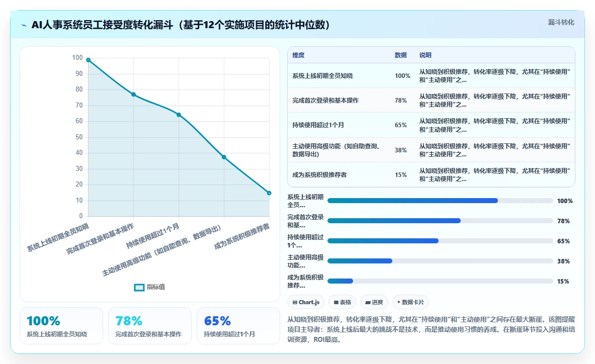
Task: Click the description cell in the 15% row
Action: coord(495,175)
